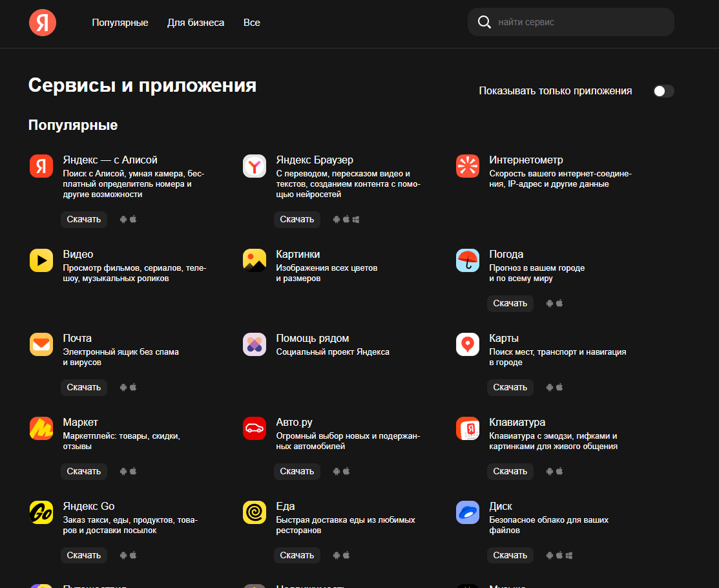Click Скачать for Клавиатура
719x588 pixels.
pos(510,471)
